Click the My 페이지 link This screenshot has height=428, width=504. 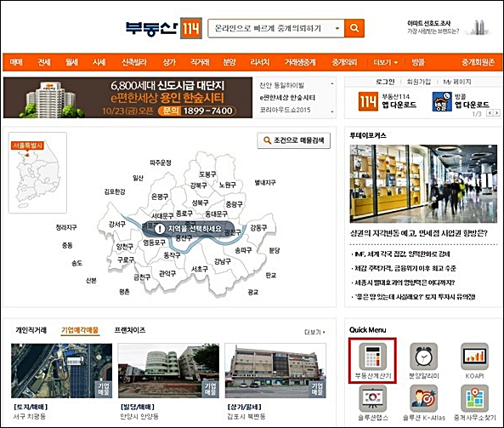457,82
